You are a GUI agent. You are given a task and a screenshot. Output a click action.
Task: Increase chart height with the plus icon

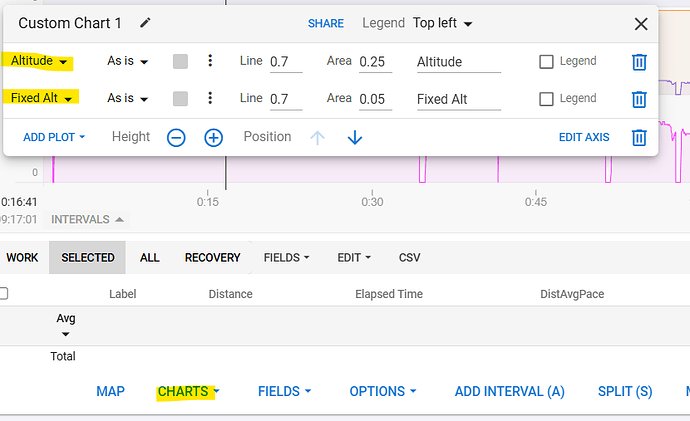tap(213, 137)
